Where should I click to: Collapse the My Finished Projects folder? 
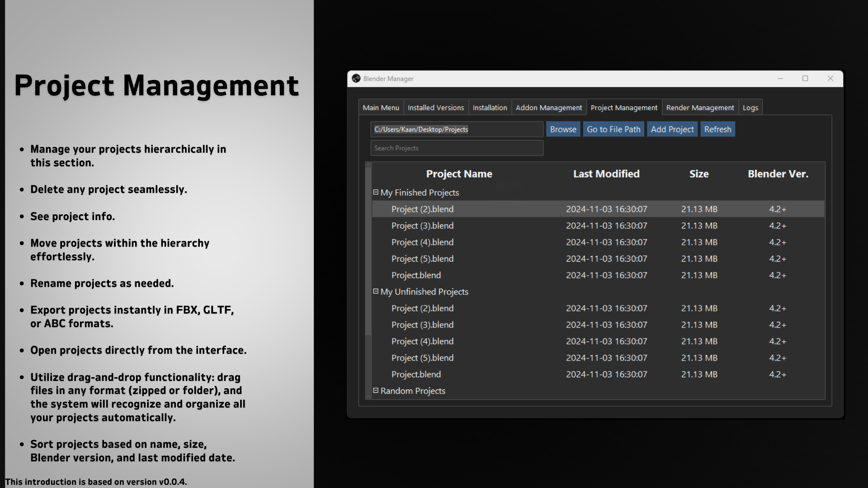point(375,192)
